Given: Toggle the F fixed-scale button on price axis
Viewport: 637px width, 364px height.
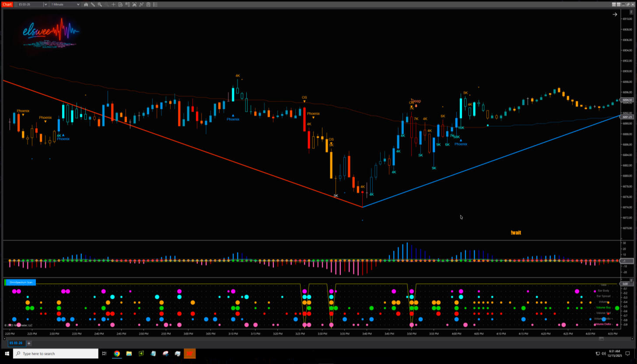Looking at the screenshot, I should [631, 12].
